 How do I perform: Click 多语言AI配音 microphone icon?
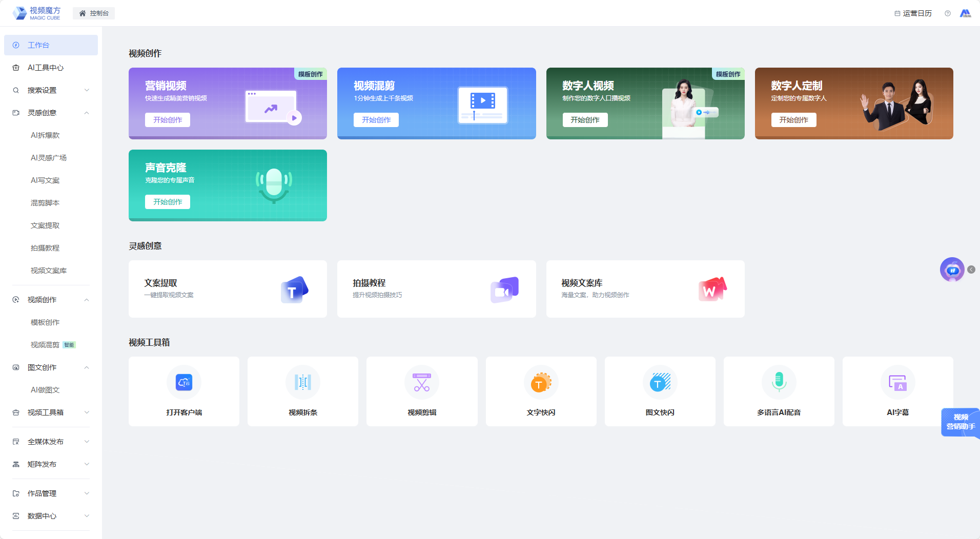click(x=779, y=382)
